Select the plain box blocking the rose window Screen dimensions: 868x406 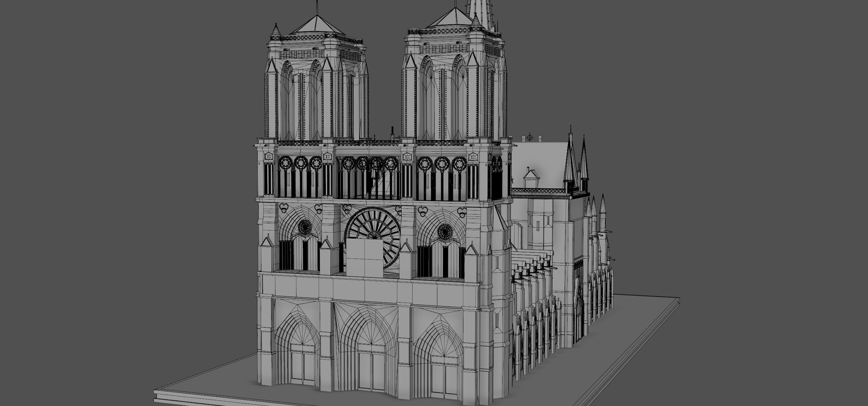coord(365,258)
